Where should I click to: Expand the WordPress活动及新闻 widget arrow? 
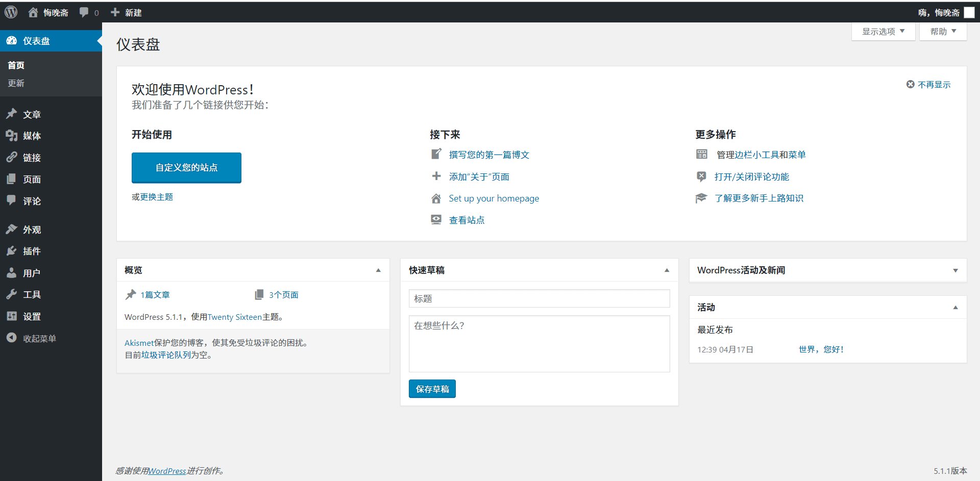(x=955, y=270)
